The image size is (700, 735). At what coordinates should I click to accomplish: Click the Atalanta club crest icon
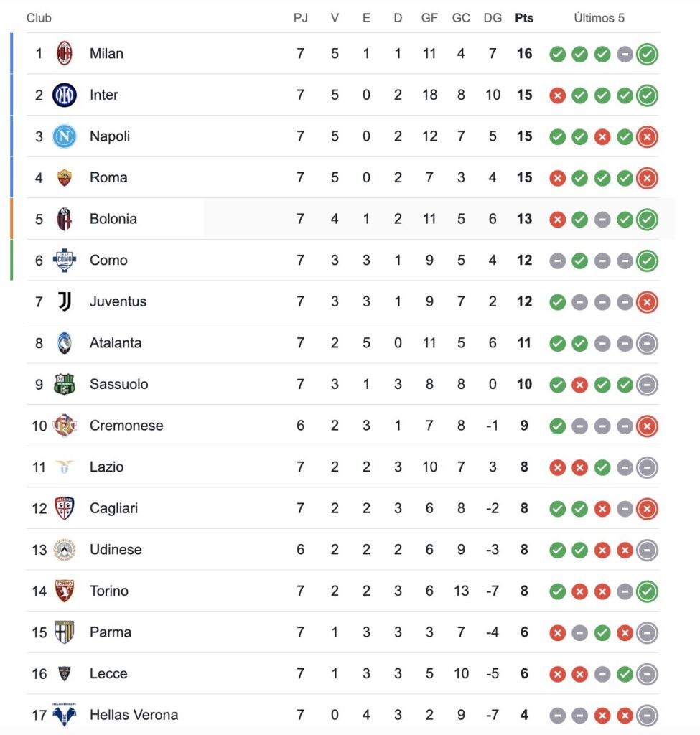click(65, 343)
